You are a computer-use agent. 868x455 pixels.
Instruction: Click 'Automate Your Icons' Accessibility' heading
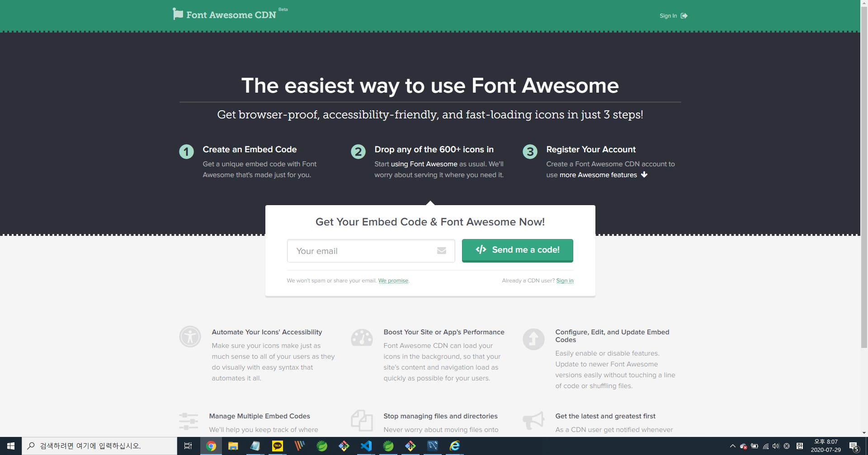267,332
